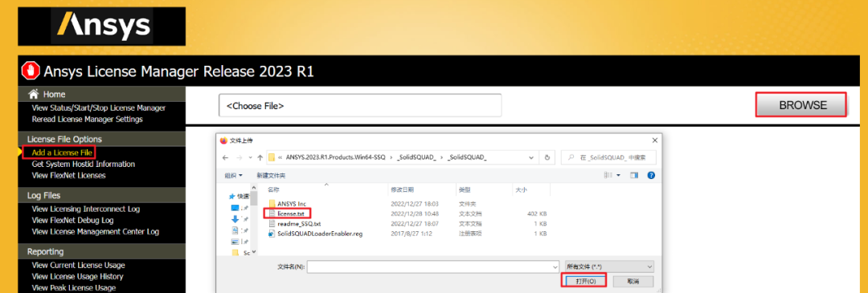The image size is (868, 293).
Task: Click the search box in file dialog
Action: [x=608, y=157]
